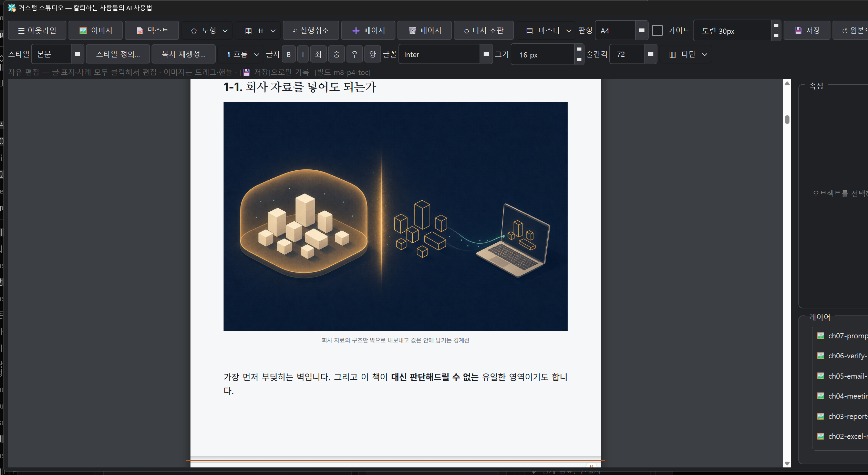
Task: Open the ¶ 흐름 flow dropdown
Action: 240,54
